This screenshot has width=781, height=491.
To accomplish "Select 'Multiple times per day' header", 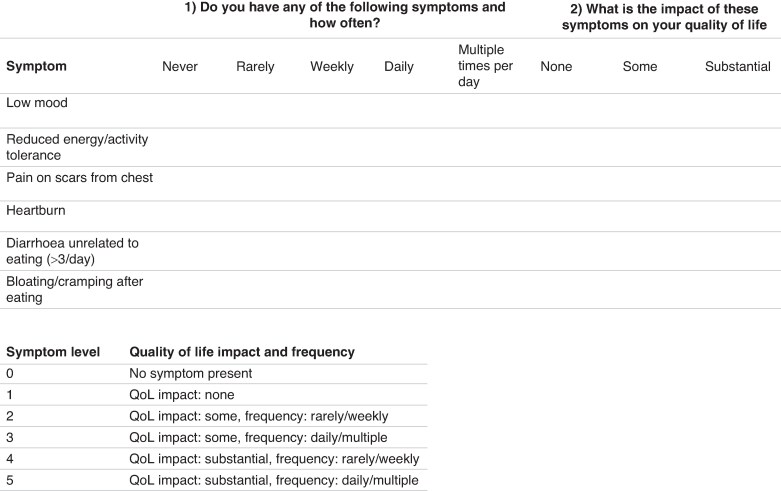I will pos(485,66).
